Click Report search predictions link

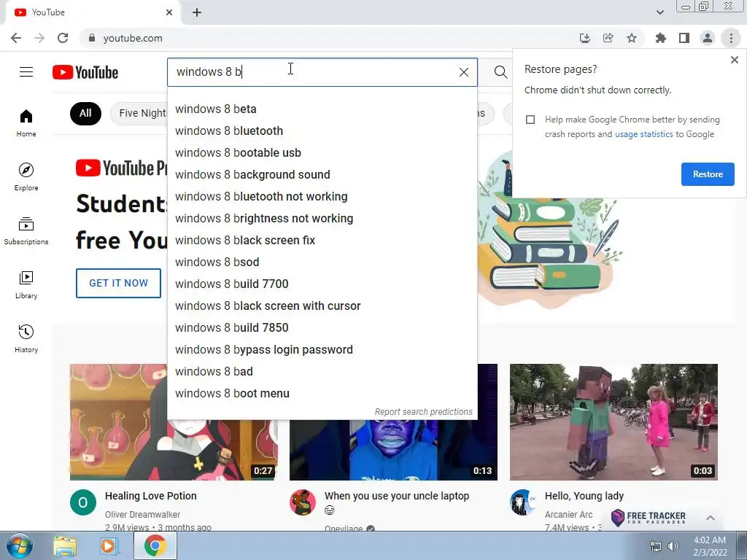coord(423,412)
